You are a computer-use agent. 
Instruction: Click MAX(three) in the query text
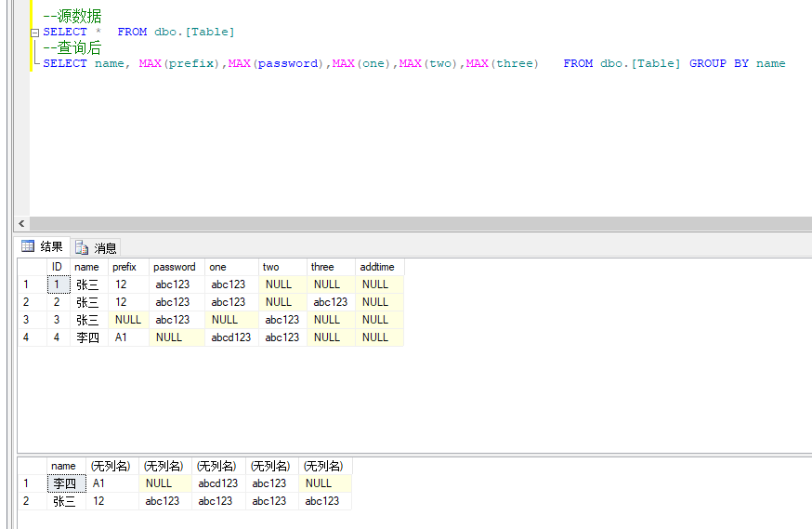click(503, 63)
